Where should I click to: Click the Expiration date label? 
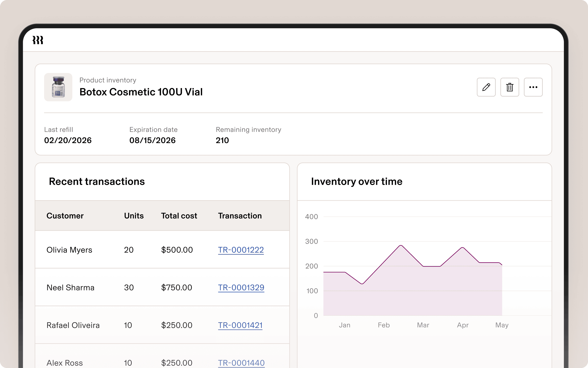pyautogui.click(x=153, y=129)
